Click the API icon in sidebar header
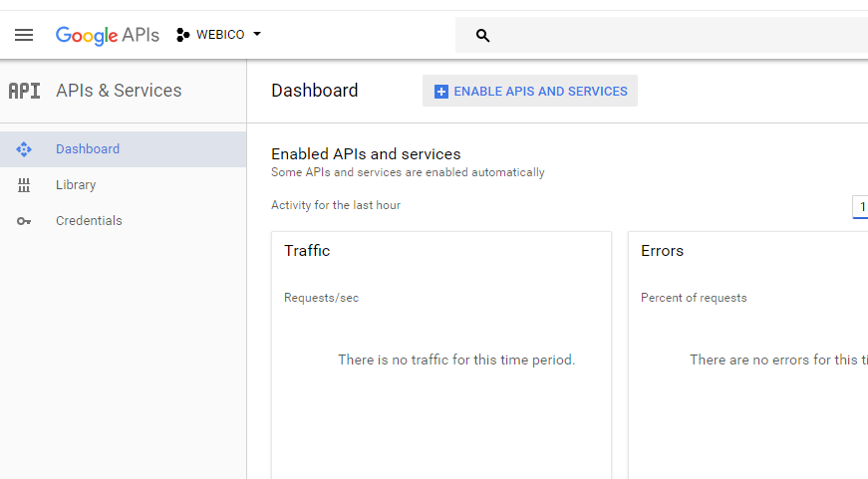This screenshot has height=479, width=868. coord(24,91)
